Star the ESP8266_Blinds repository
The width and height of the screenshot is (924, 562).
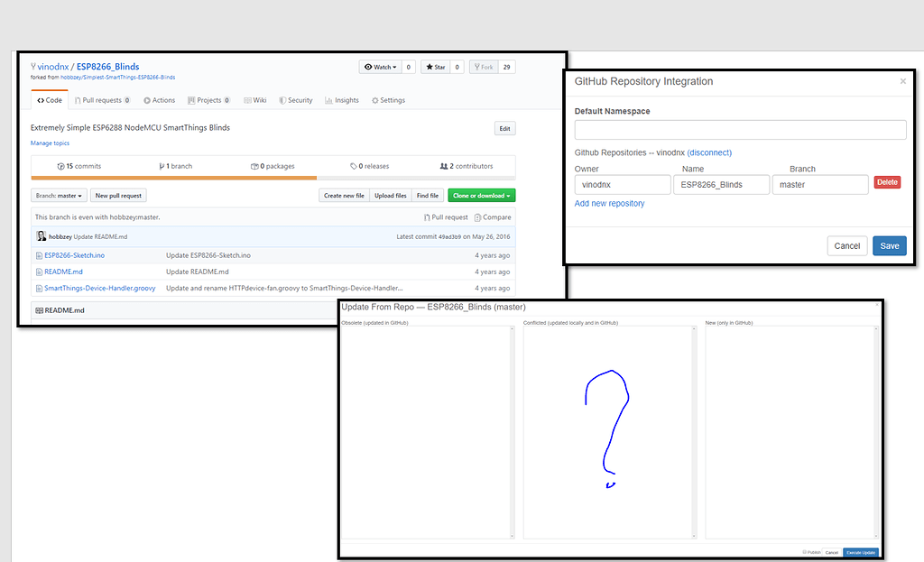430,67
